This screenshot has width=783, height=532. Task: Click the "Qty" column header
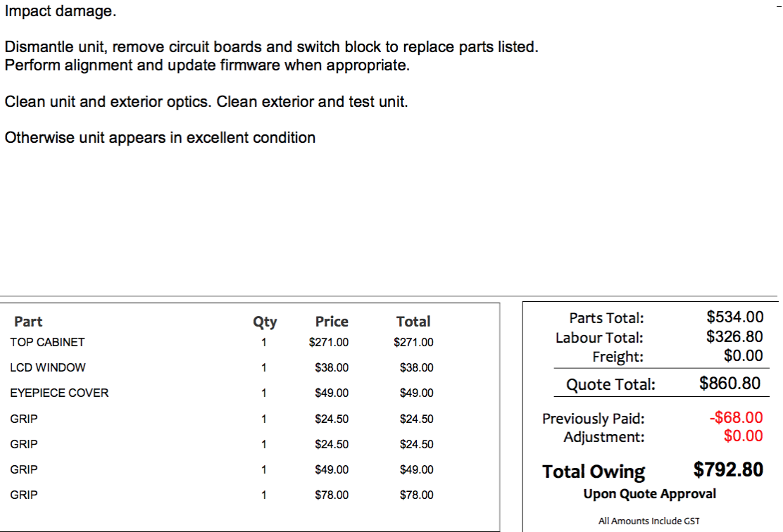click(x=265, y=322)
